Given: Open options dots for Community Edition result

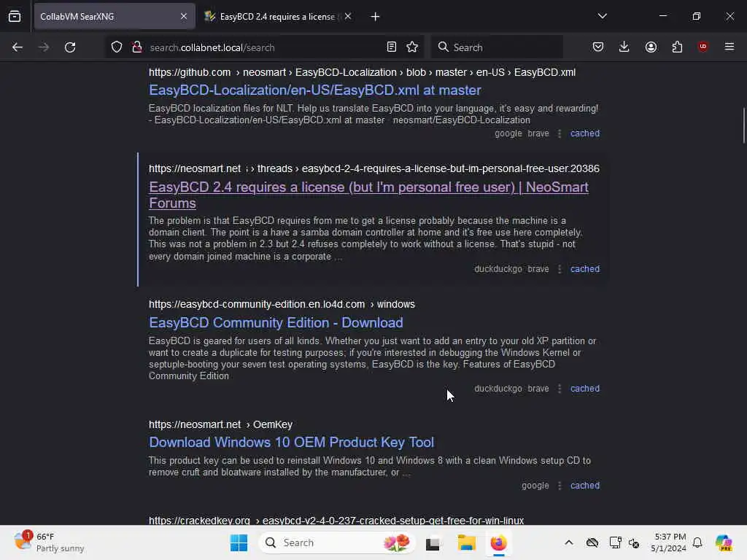Looking at the screenshot, I should pos(560,389).
